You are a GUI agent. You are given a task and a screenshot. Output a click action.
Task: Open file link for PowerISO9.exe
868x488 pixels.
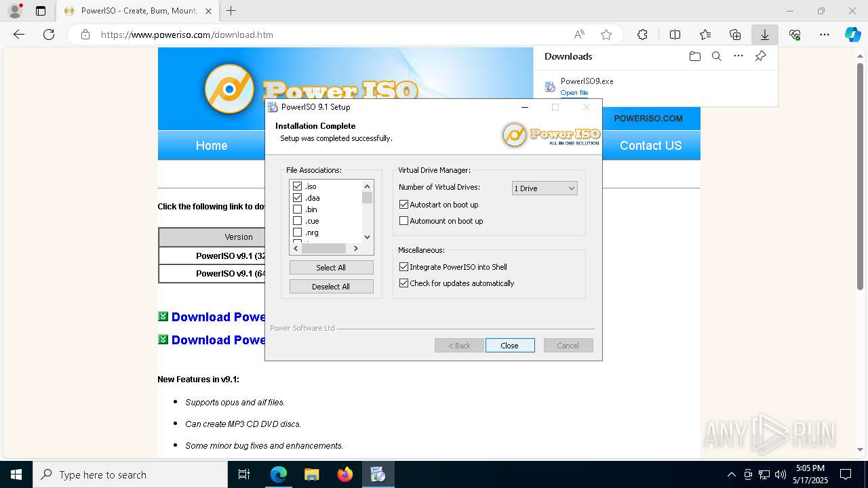[574, 93]
